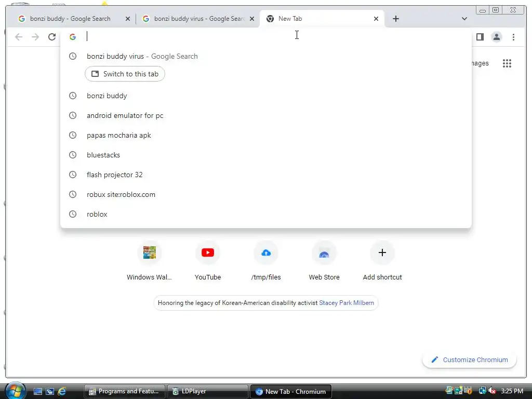Click Switch between windows quick launch icon
This screenshot has height=399, width=532.
point(50,391)
